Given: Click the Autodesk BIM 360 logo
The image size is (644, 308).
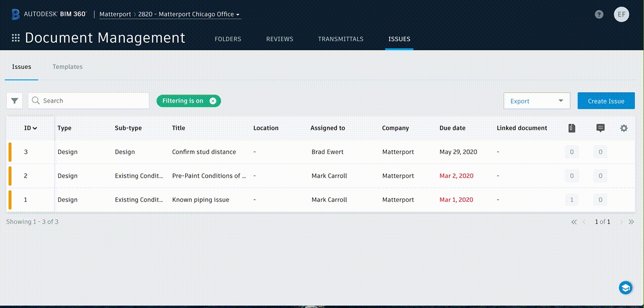Looking at the screenshot, I should click(49, 14).
